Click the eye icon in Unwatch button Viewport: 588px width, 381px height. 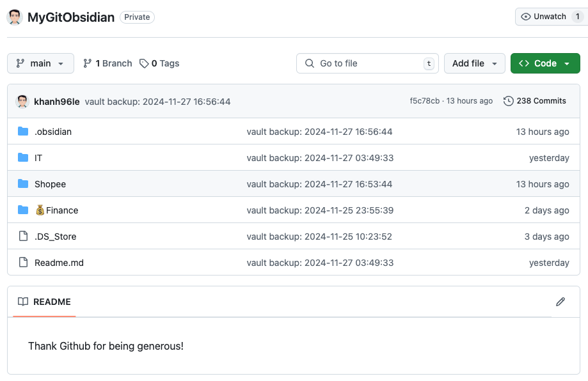pyautogui.click(x=526, y=17)
